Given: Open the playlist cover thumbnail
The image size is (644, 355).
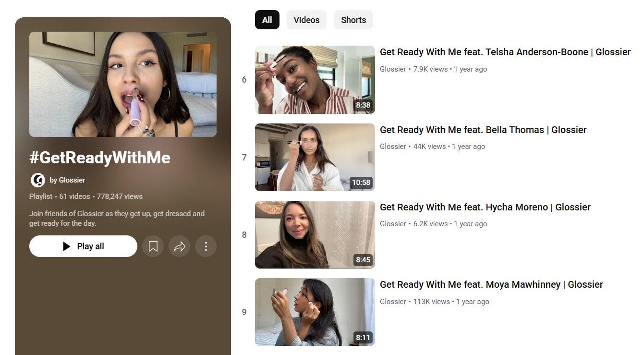Looking at the screenshot, I should pos(123,85).
